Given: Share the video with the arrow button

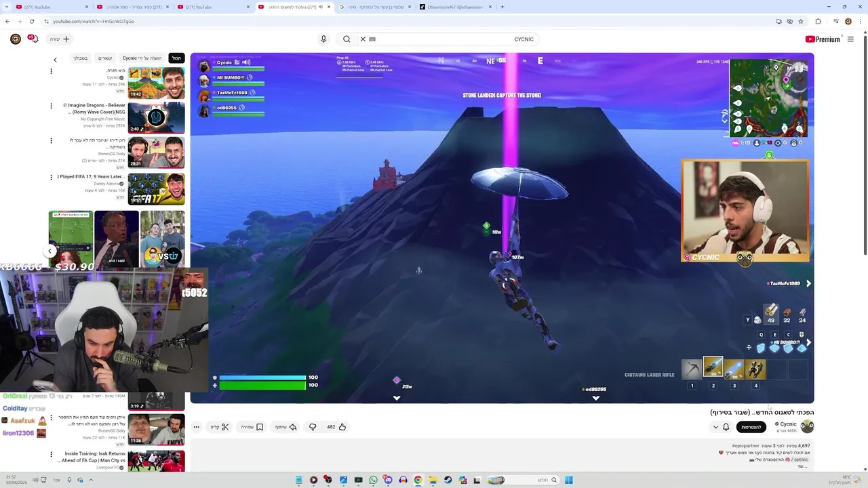Looking at the screenshot, I should [x=285, y=427].
